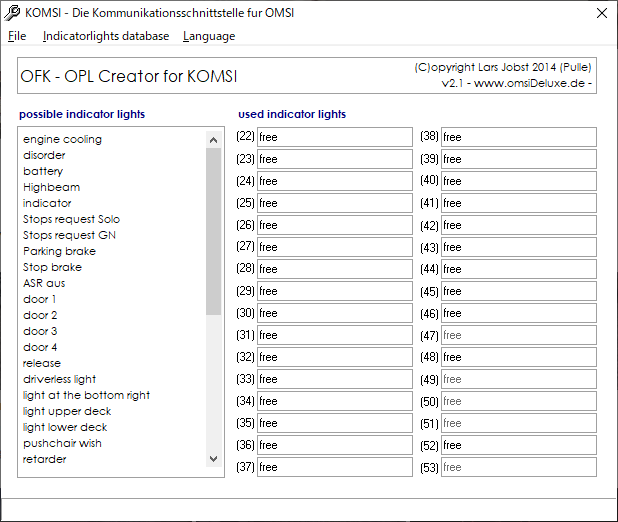This screenshot has height=522, width=618.
Task: Click the field for indicator light (46)
Action: [519, 313]
